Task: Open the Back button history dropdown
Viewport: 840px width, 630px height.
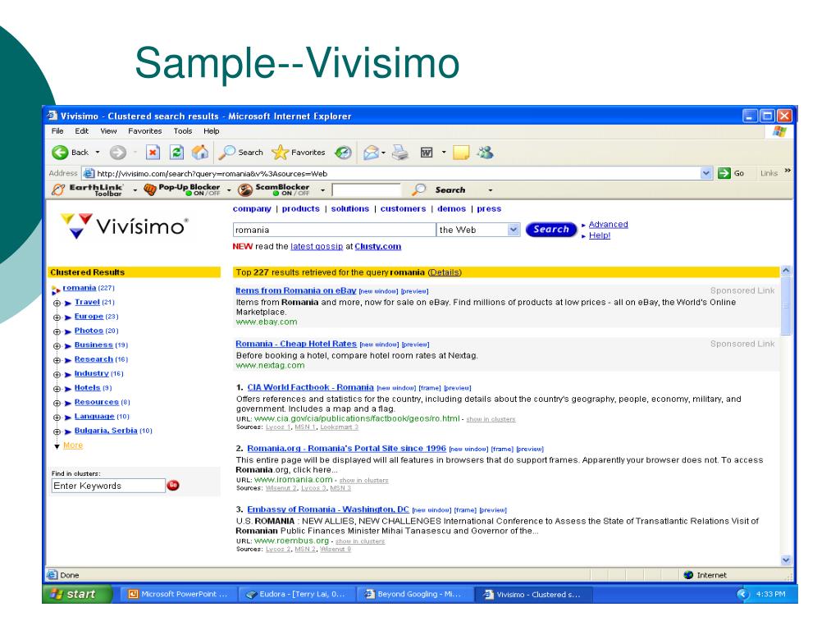Action: pos(98,153)
